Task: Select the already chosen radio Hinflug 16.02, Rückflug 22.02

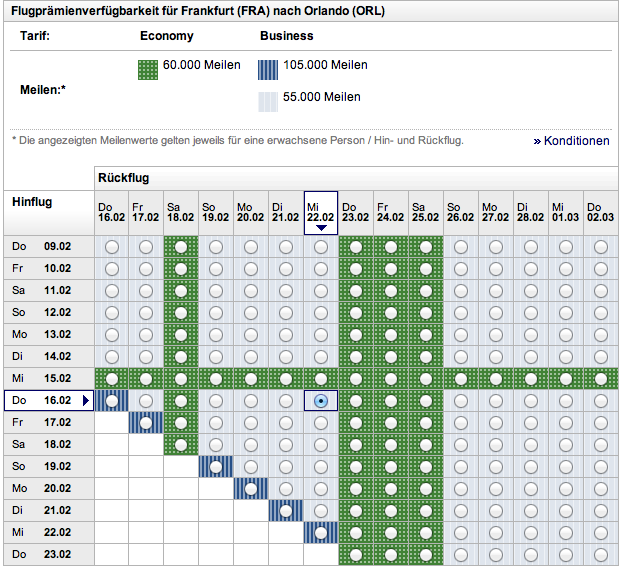Action: tap(321, 401)
